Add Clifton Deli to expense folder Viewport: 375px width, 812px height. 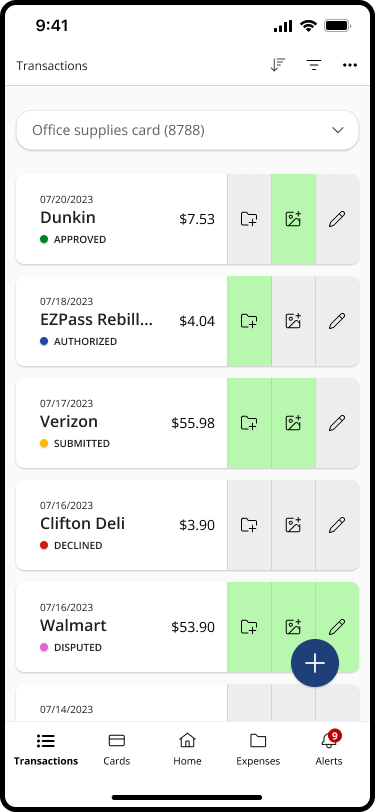[249, 525]
